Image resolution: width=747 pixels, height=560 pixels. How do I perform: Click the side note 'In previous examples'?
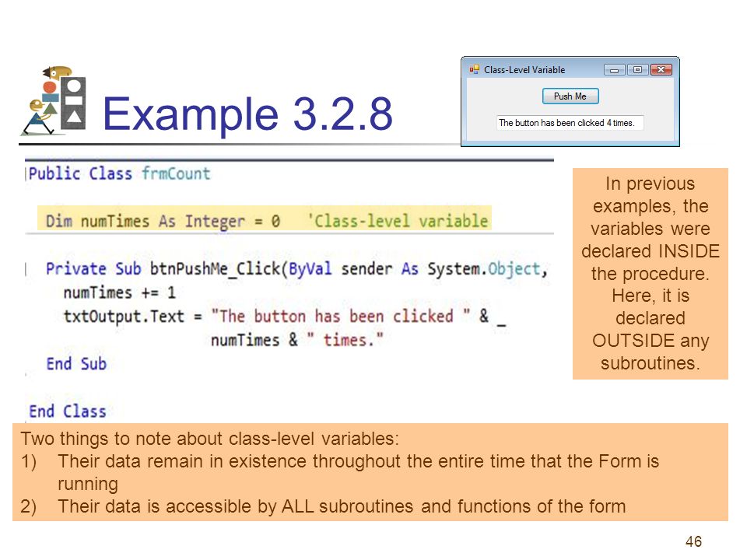(651, 273)
